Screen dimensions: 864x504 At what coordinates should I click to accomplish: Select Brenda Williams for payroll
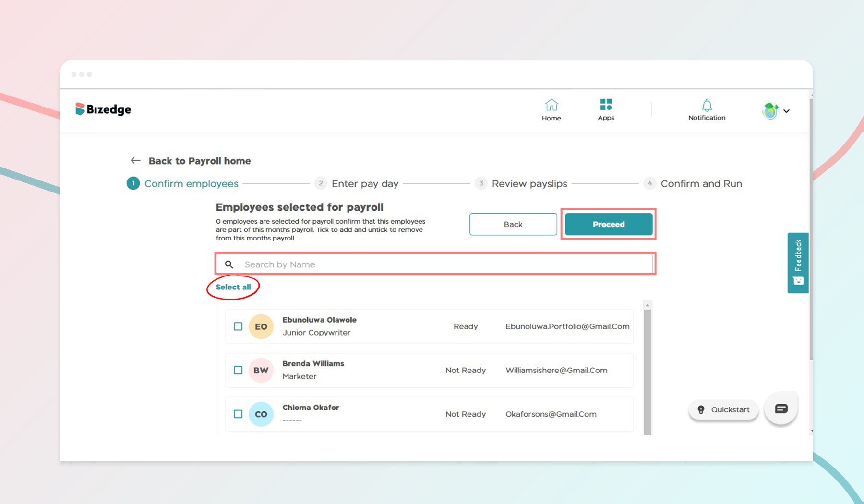pyautogui.click(x=238, y=370)
